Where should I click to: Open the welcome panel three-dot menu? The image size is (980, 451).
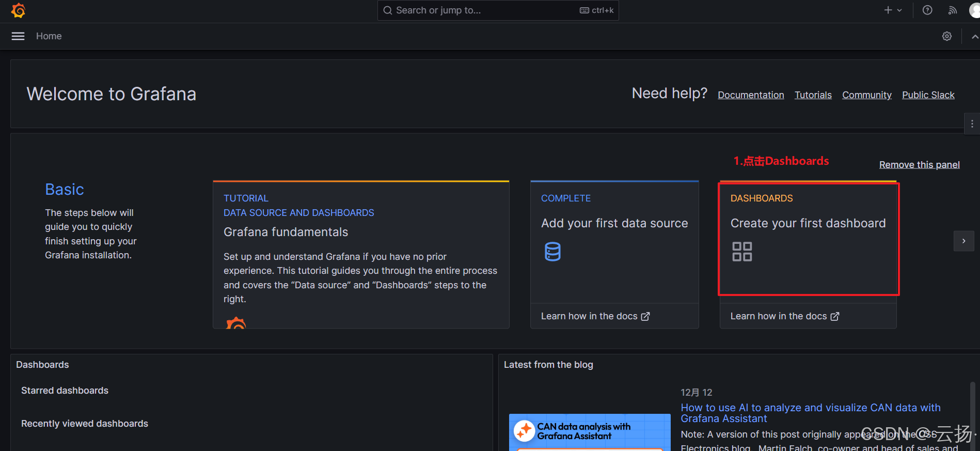(972, 124)
